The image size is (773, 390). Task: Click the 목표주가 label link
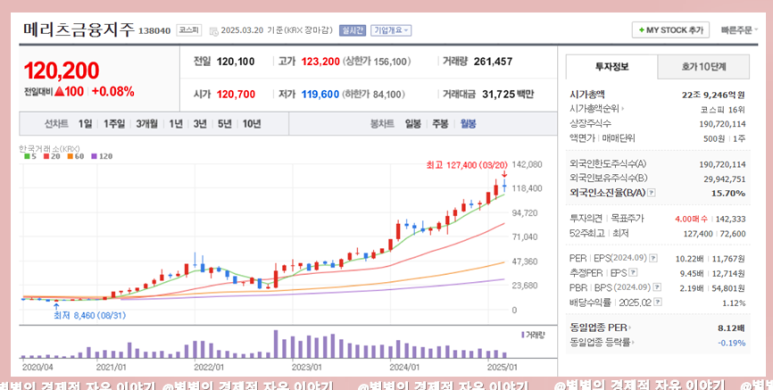click(627, 218)
